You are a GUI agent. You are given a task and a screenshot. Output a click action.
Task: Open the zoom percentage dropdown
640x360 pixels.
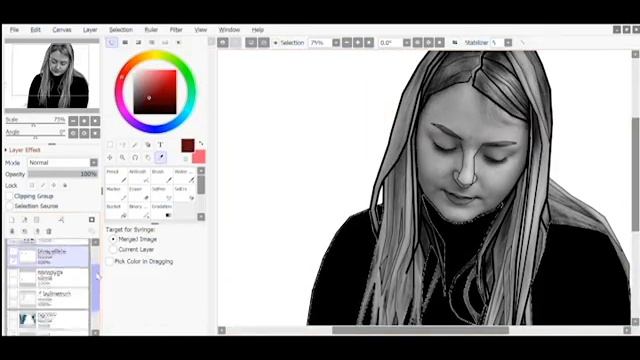coord(336,42)
